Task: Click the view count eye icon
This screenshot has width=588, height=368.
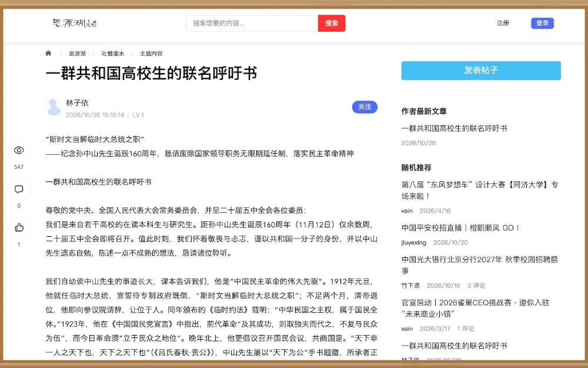Action: click(x=19, y=150)
